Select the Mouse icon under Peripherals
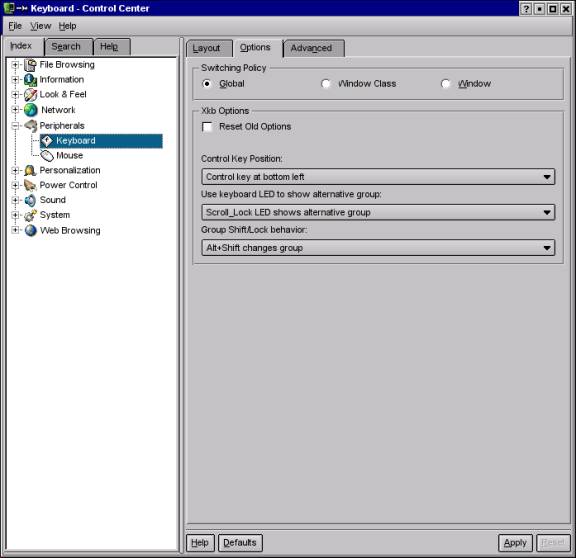Image resolution: width=576 pixels, height=558 pixels. (x=47, y=156)
